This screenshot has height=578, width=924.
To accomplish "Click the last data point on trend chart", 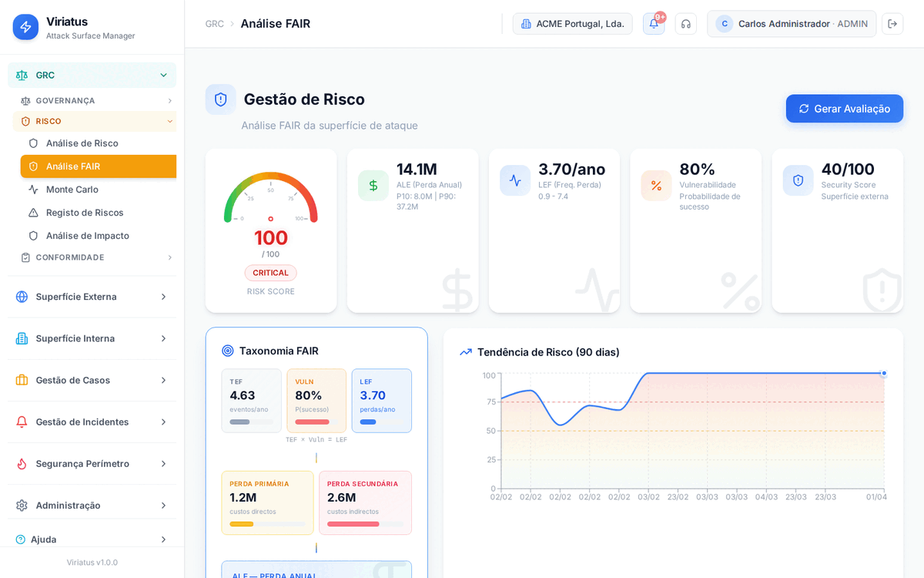I will (884, 373).
